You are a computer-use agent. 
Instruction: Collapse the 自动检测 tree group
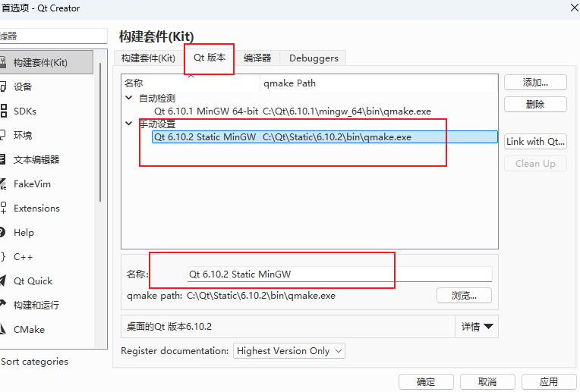tap(129, 98)
